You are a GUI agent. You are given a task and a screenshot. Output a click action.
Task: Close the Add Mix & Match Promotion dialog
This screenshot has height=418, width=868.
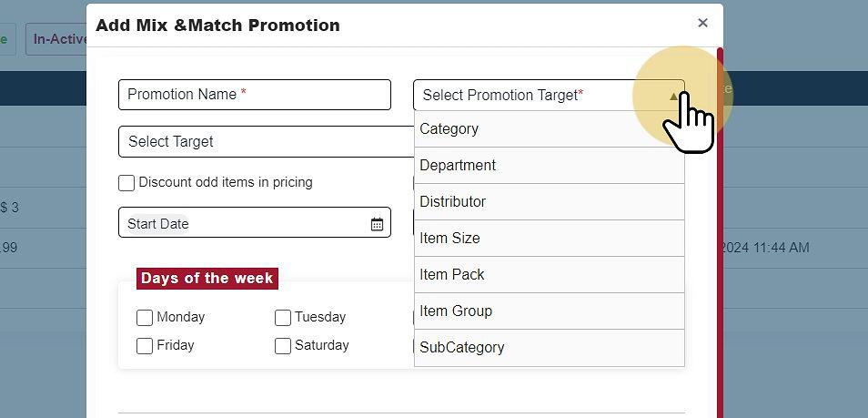[702, 24]
